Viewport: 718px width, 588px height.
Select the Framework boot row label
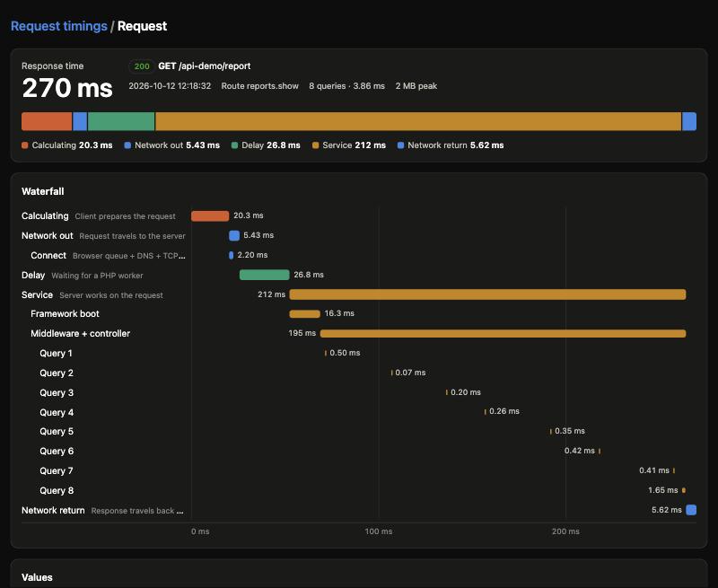65,313
